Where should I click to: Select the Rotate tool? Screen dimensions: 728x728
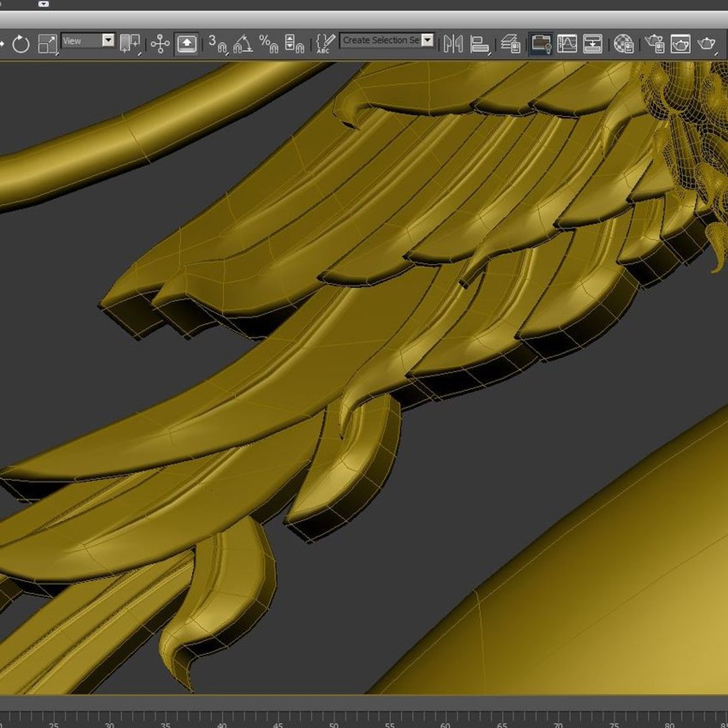point(21,44)
